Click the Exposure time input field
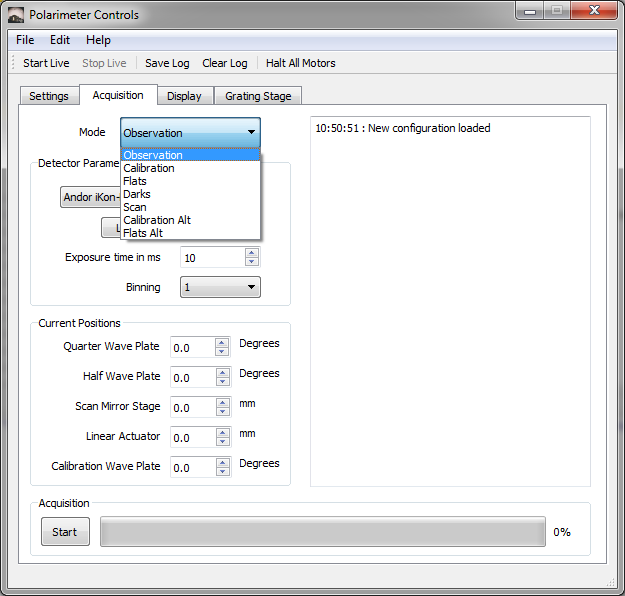This screenshot has width=625, height=596. (x=211, y=258)
